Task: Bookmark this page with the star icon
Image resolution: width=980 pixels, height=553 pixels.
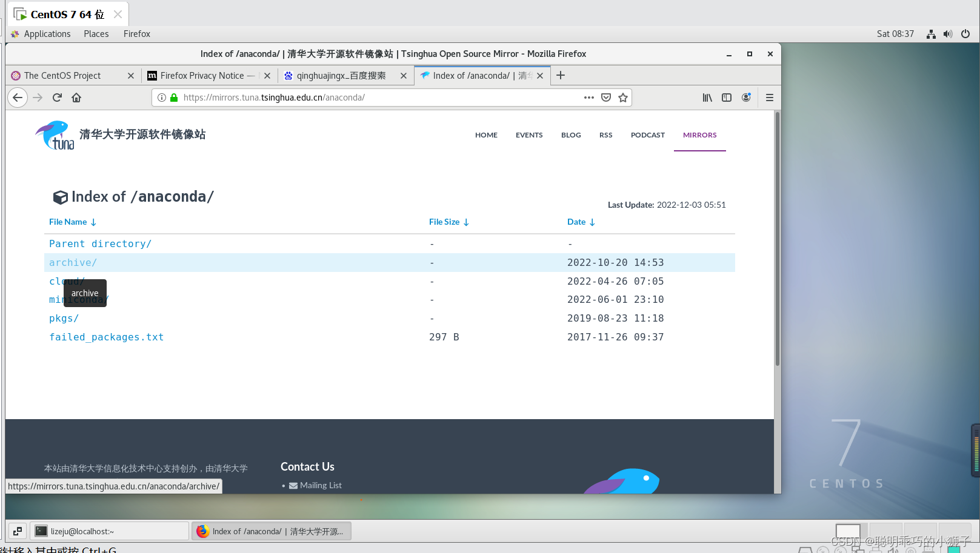Action: [623, 97]
